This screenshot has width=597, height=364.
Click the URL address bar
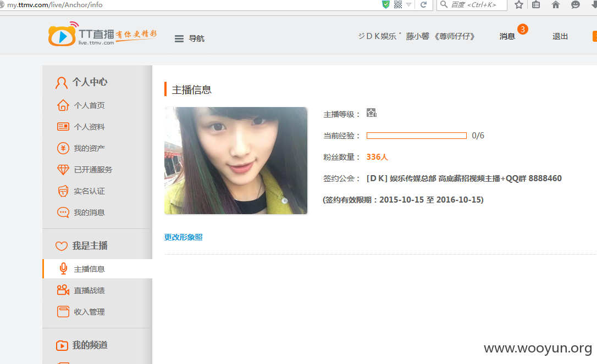(x=190, y=4)
